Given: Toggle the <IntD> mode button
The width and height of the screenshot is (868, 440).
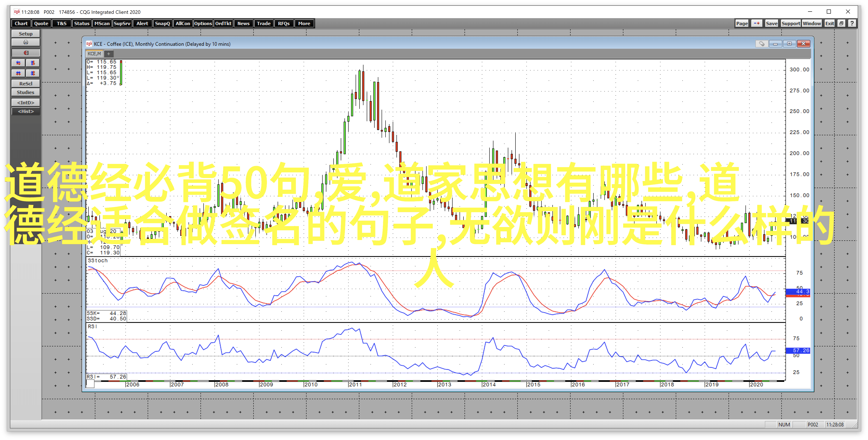Looking at the screenshot, I should 26,102.
